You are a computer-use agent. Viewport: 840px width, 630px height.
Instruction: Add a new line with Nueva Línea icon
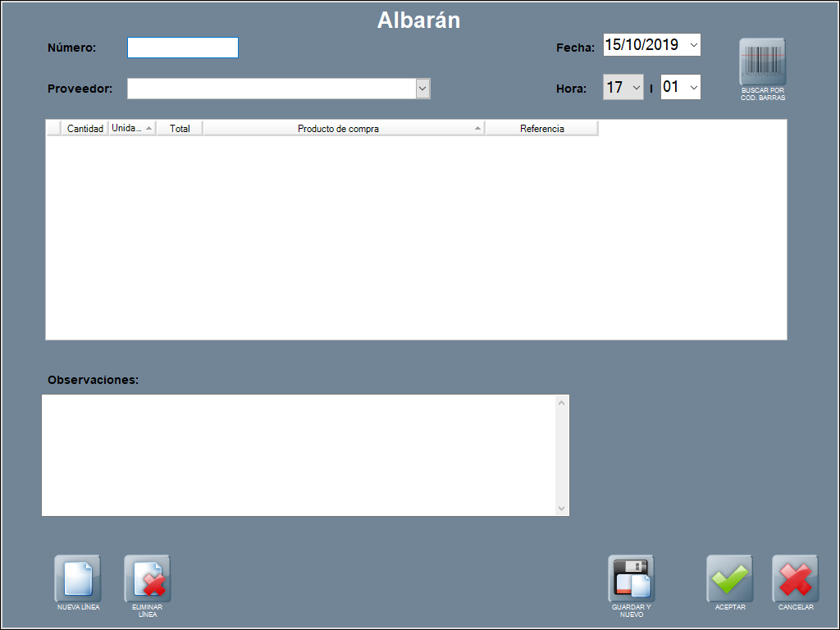(78, 578)
